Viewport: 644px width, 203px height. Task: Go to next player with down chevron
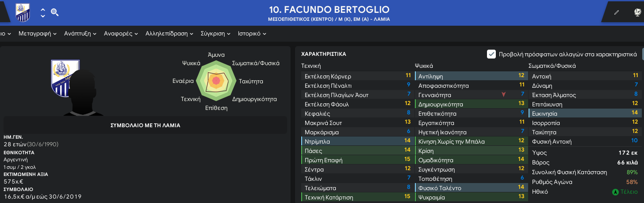43,16
